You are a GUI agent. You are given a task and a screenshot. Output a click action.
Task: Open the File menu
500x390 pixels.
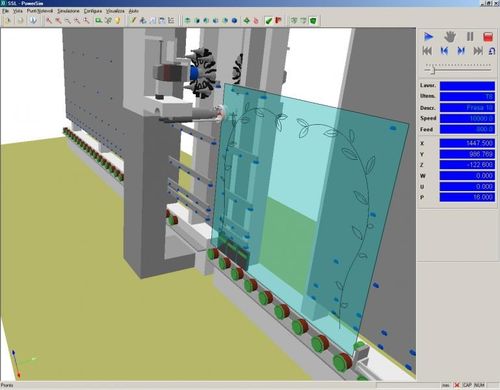[5, 11]
